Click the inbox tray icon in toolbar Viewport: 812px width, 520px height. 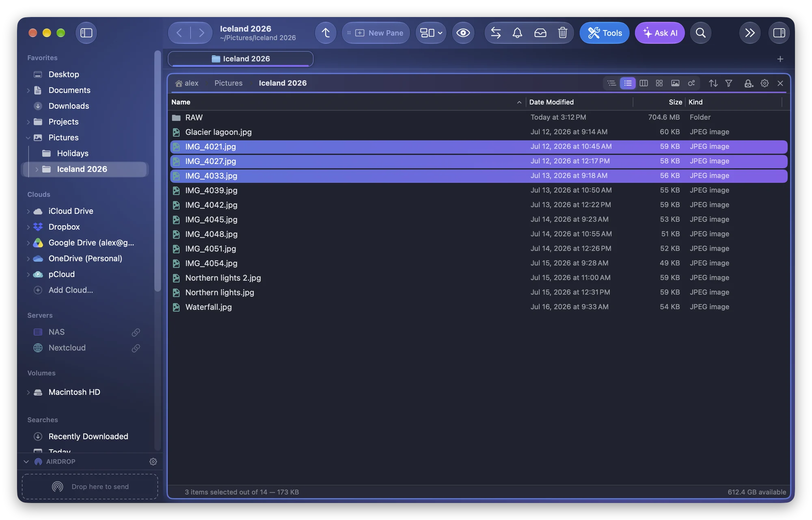click(540, 33)
